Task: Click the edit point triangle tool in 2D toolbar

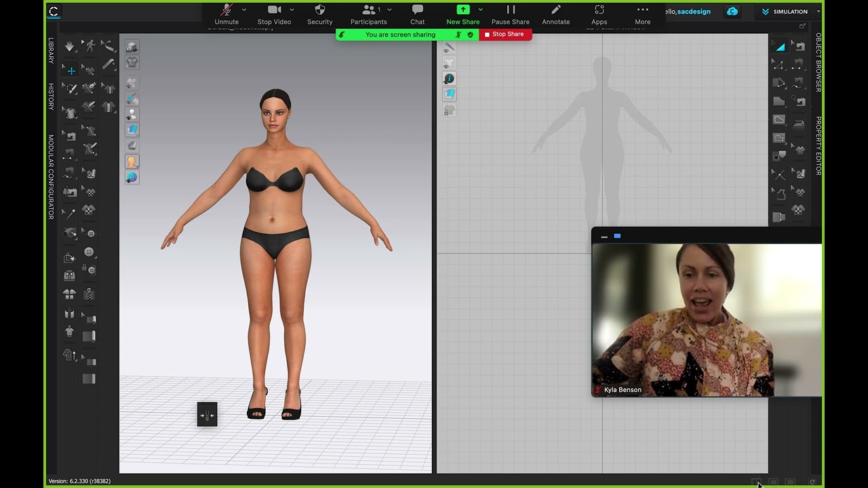Action: click(x=778, y=65)
